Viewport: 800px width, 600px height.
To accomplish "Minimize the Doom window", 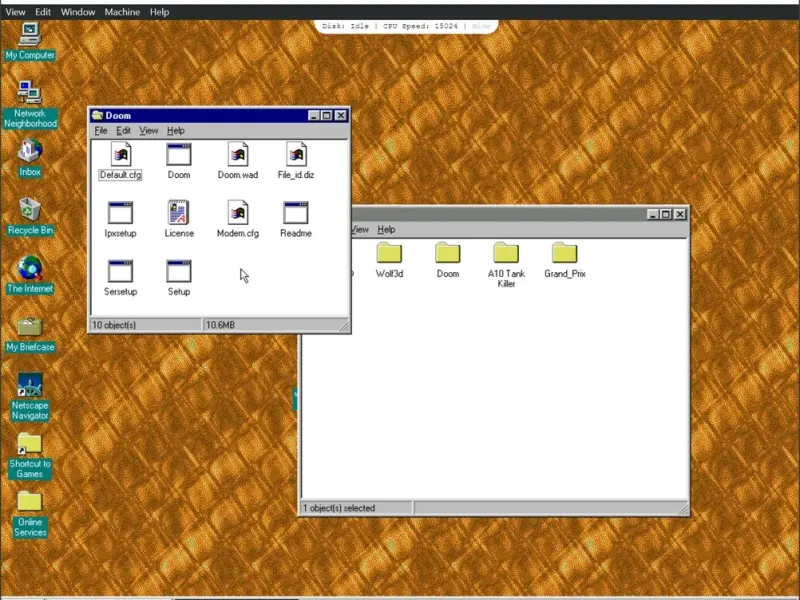I will coord(314,116).
